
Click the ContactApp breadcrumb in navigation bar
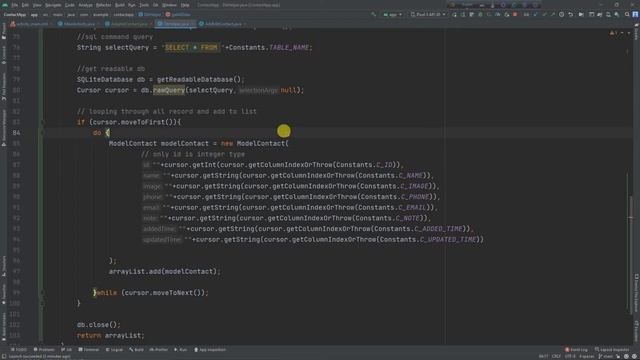(x=15, y=15)
